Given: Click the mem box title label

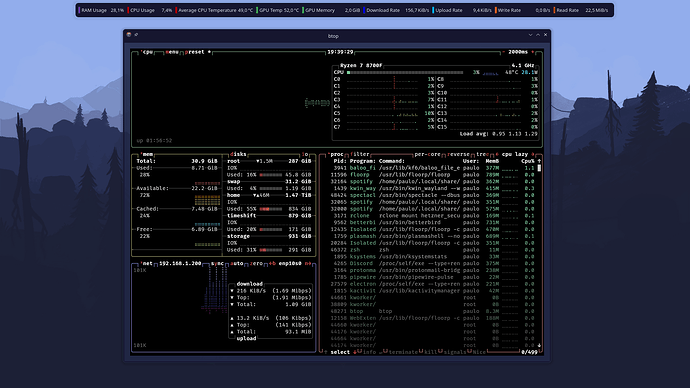Looking at the screenshot, I should (147, 154).
